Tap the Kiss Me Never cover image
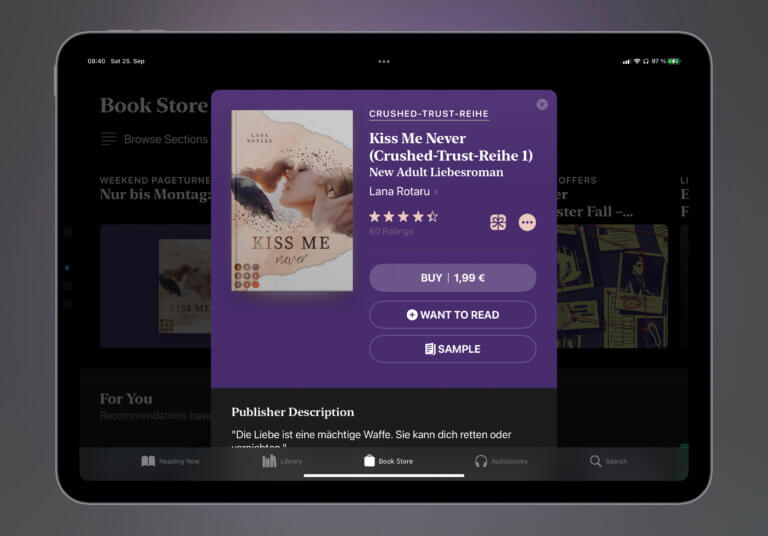Viewport: 768px width, 536px height. pos(292,200)
